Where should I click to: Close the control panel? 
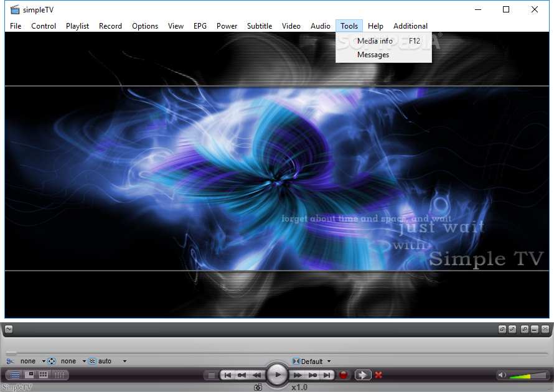(x=545, y=329)
